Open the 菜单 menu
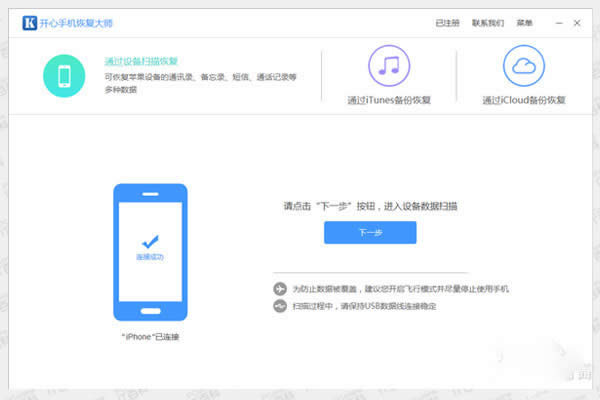Viewport: 600px width, 400px height. click(524, 22)
